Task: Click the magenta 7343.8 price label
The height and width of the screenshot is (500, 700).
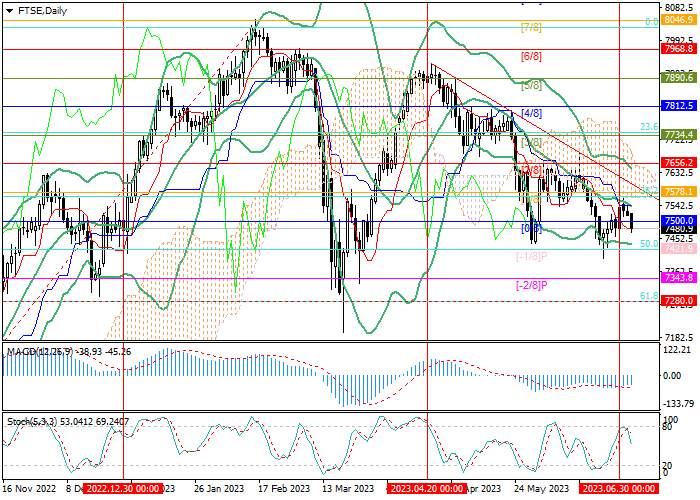Action: 679,278
